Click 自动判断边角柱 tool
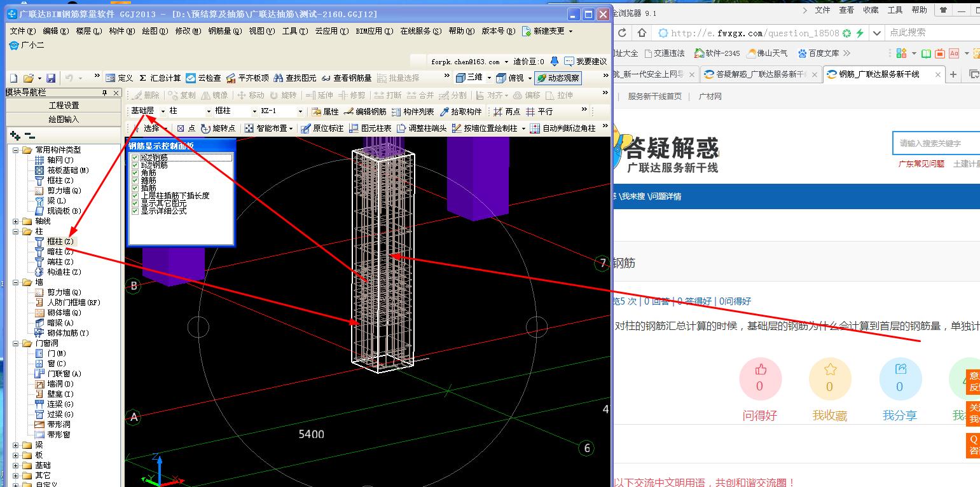Image resolution: width=980 pixels, height=487 pixels. (563, 128)
